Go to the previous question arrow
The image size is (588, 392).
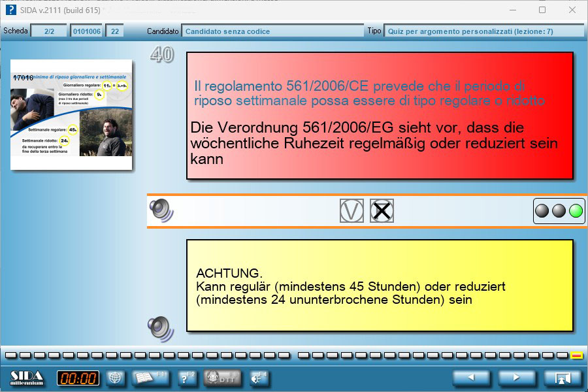pos(472,378)
